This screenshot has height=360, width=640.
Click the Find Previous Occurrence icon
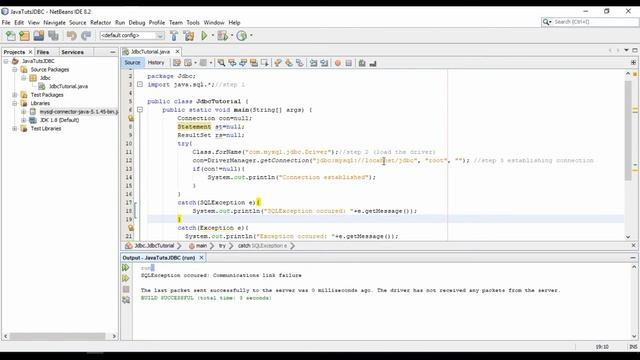coord(232,63)
